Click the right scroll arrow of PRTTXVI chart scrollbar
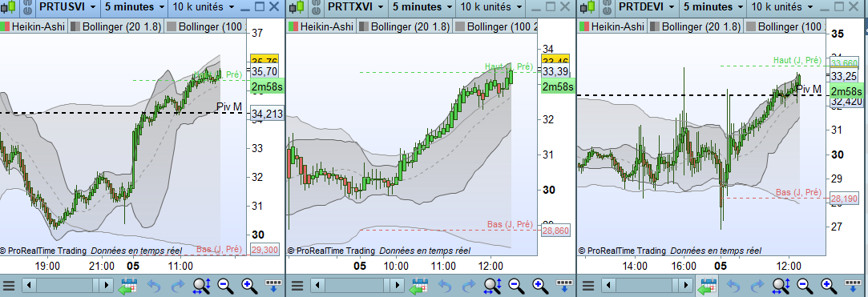 (x=397, y=286)
